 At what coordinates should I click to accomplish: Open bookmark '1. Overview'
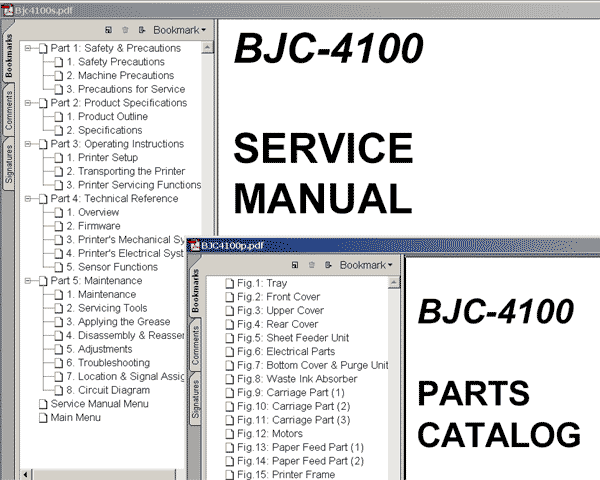[x=93, y=212]
